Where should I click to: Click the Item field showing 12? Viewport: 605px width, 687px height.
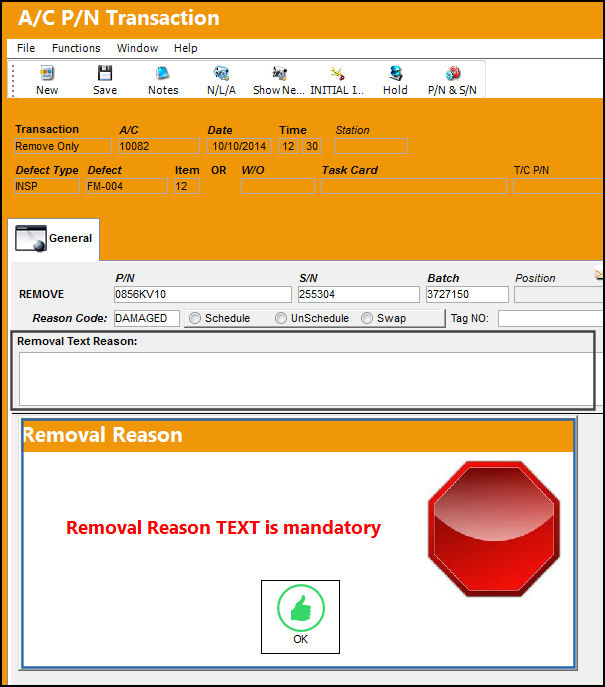[187, 186]
